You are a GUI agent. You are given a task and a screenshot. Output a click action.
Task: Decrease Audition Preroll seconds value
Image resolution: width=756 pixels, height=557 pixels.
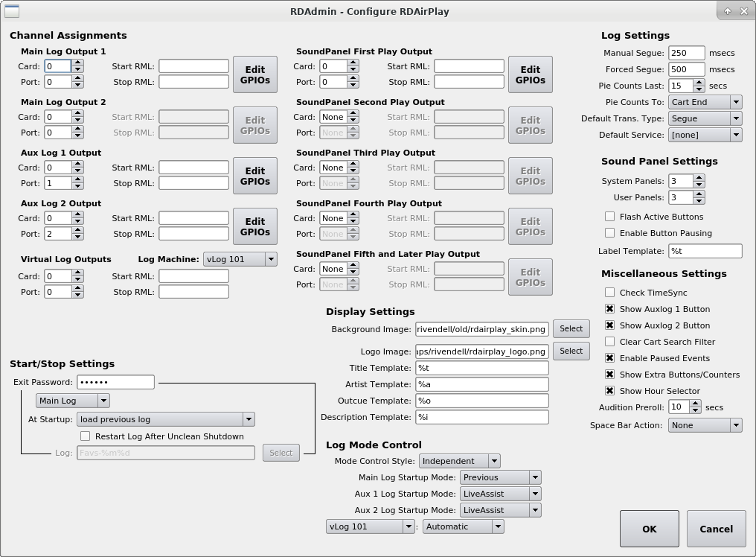click(x=696, y=411)
